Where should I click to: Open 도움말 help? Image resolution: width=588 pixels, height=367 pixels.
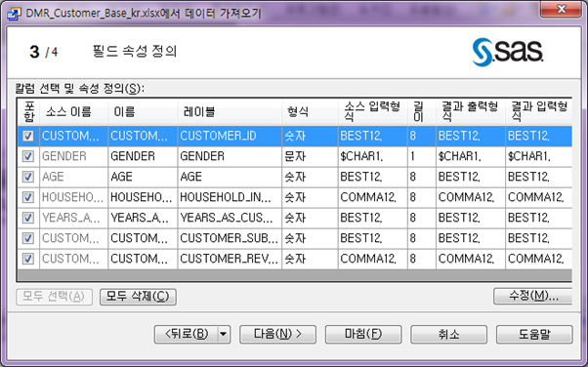click(x=534, y=334)
